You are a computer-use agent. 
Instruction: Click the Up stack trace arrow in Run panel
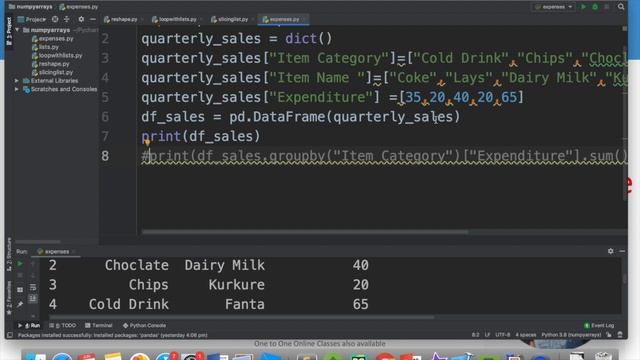point(33,264)
